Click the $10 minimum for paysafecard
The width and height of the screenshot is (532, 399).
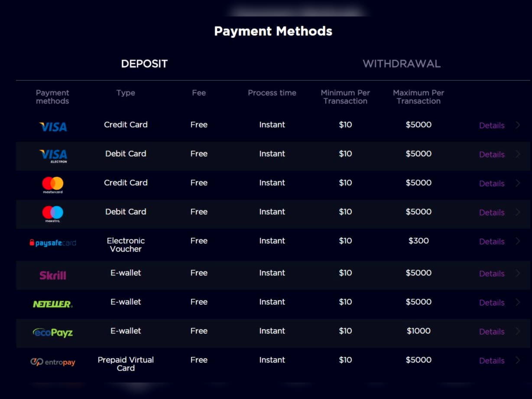pyautogui.click(x=345, y=241)
